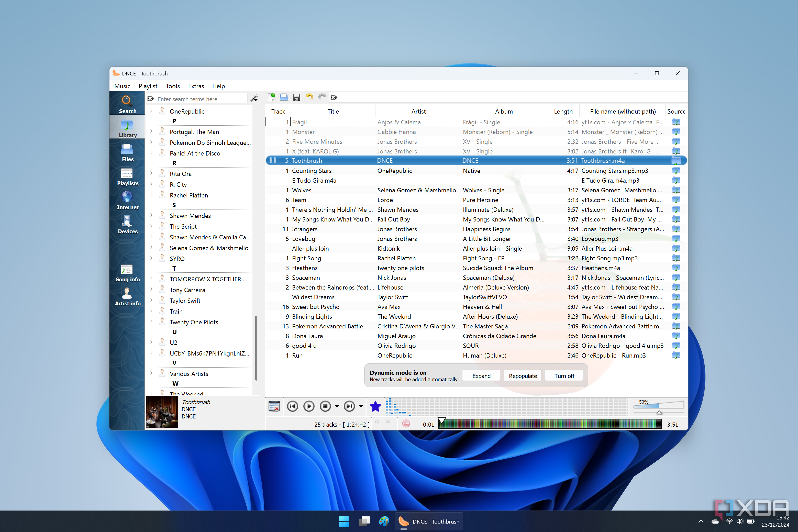Toggle Last.fm scrobbling icon

coord(406,424)
